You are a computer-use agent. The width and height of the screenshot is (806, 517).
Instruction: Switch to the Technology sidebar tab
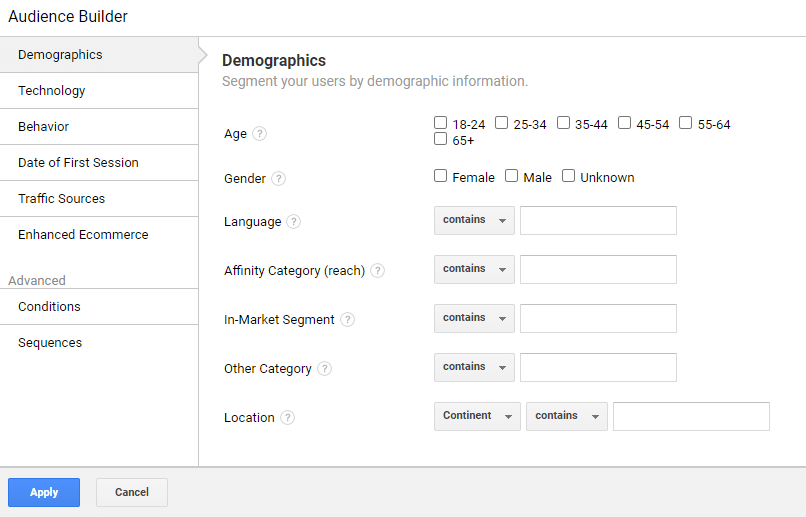tap(99, 90)
